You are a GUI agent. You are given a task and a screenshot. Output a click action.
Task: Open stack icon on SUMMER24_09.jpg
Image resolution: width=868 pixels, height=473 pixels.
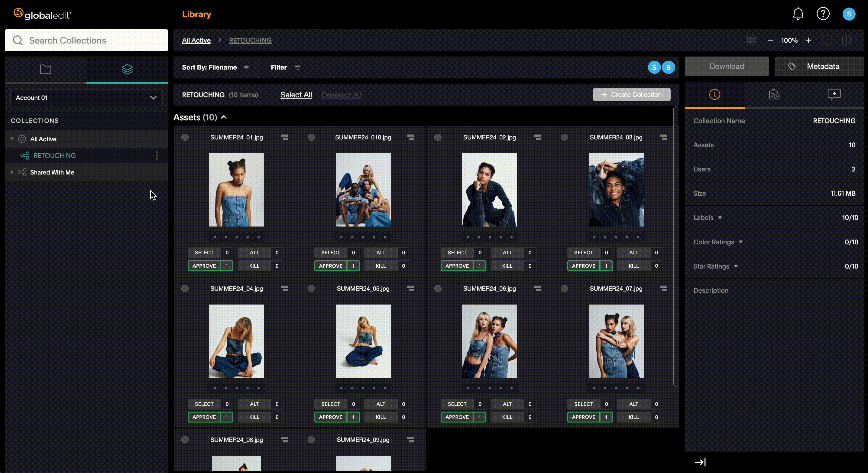(x=410, y=440)
